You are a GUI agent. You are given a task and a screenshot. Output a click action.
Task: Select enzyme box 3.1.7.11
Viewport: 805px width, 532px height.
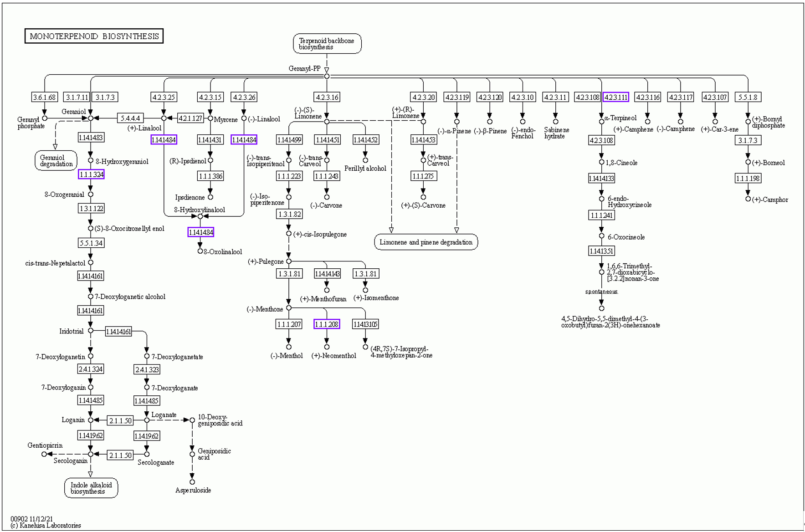point(77,97)
